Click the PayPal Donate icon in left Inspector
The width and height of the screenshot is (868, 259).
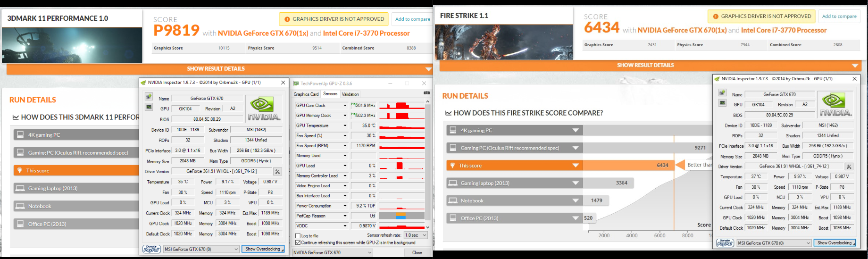coord(151,249)
